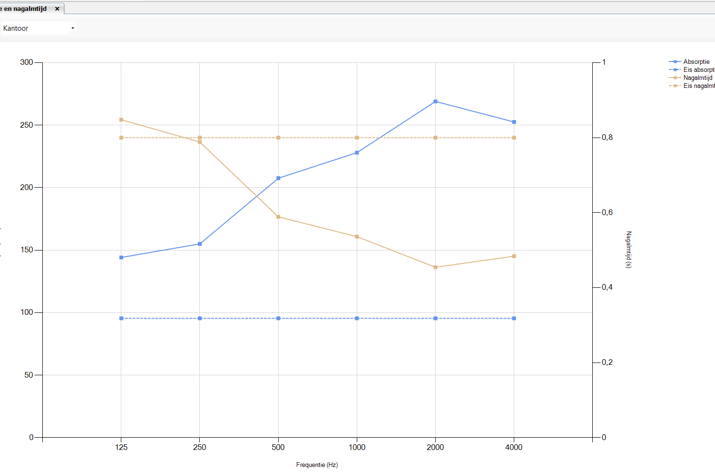
Task: Click the Absorptie data point at 4000 Hz
Action: point(514,122)
